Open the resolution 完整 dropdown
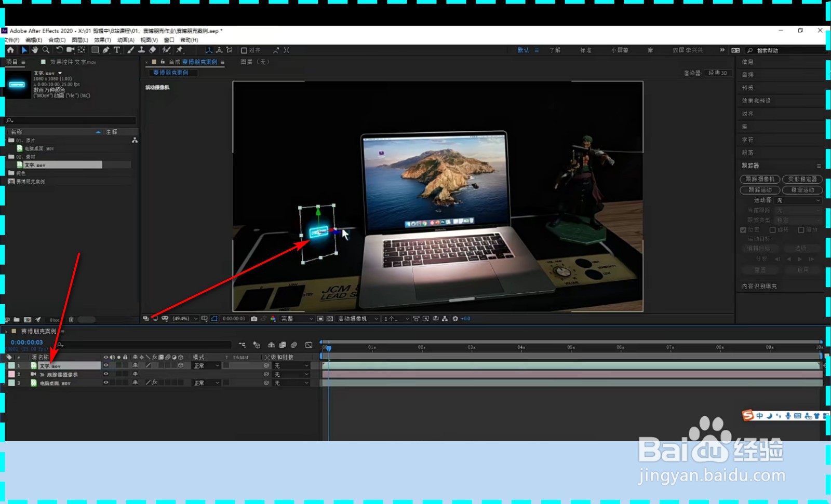 [x=297, y=319]
